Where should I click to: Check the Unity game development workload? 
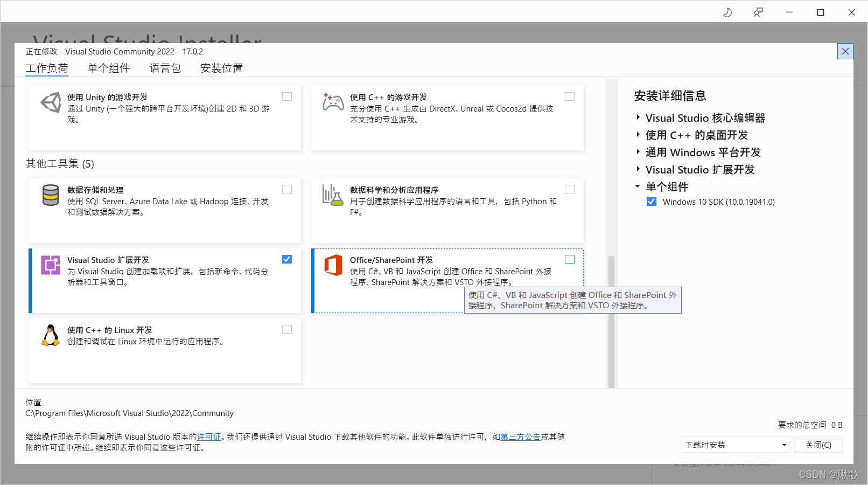pyautogui.click(x=287, y=96)
